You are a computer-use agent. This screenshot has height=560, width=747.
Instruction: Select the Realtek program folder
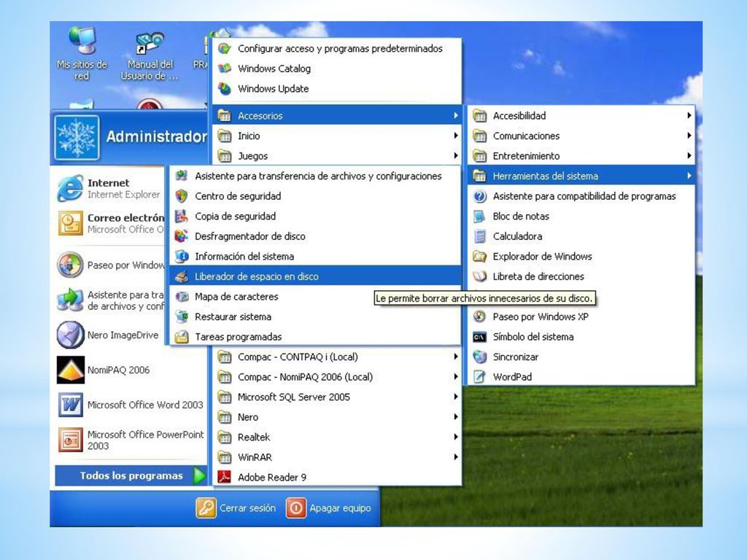pos(337,437)
